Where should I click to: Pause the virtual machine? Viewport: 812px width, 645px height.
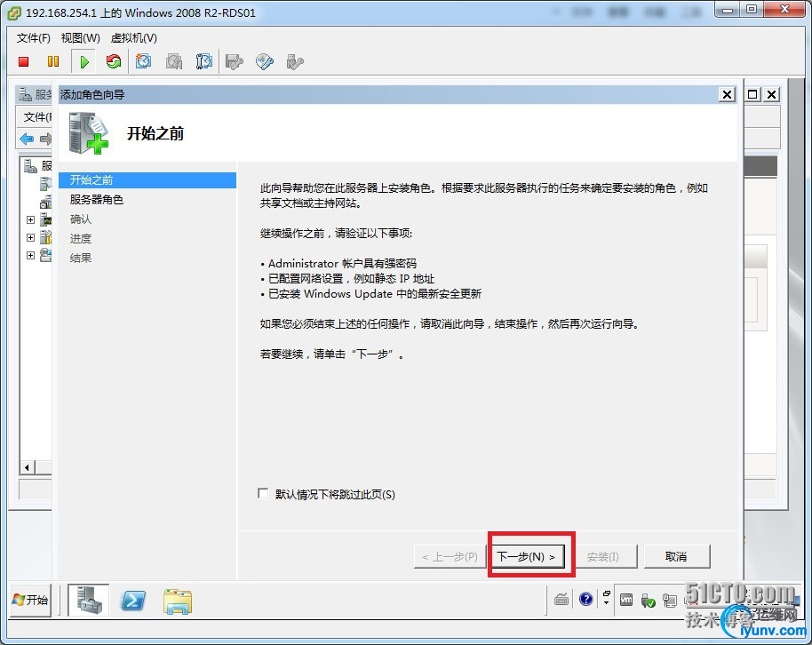(x=53, y=62)
